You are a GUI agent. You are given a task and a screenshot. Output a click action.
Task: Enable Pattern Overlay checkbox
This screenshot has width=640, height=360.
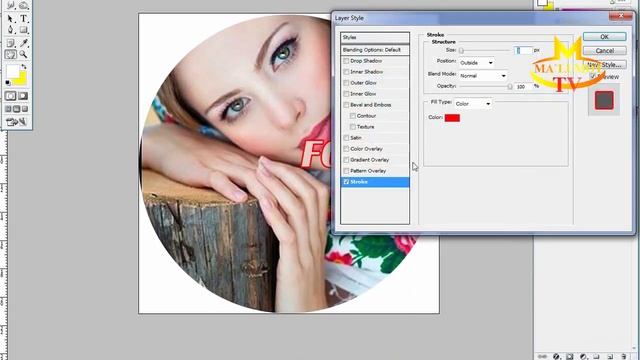346,171
